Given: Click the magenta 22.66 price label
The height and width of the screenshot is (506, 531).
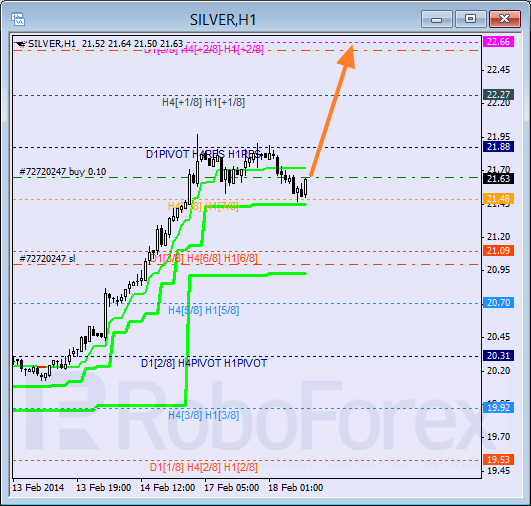Looking at the screenshot, I should tap(498, 42).
